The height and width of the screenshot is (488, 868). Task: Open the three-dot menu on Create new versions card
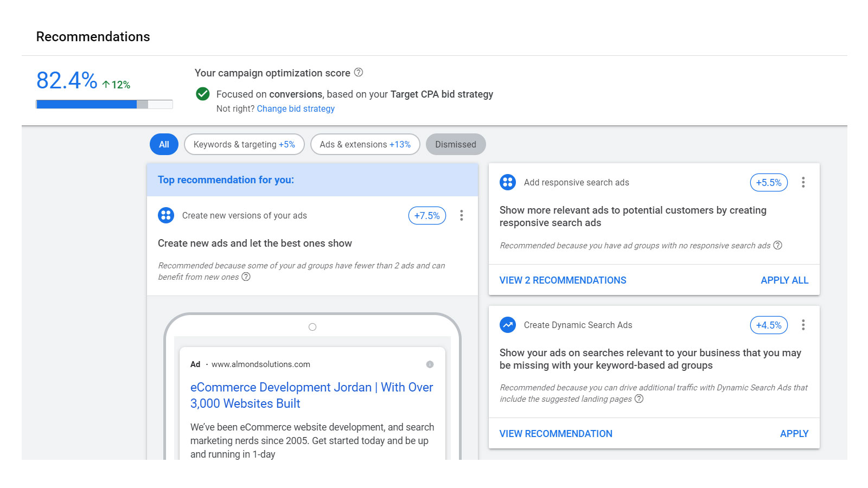pyautogui.click(x=462, y=215)
